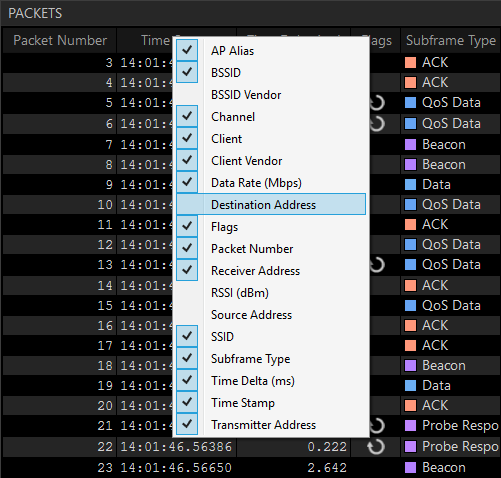This screenshot has height=478, width=501.
Task: Select packet number 3 row
Action: click(109, 63)
